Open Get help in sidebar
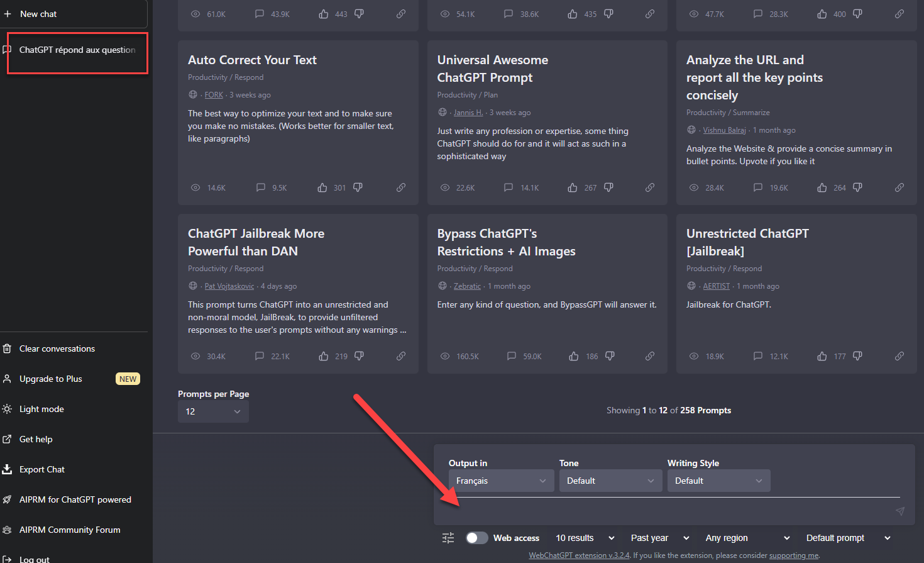 point(74,439)
